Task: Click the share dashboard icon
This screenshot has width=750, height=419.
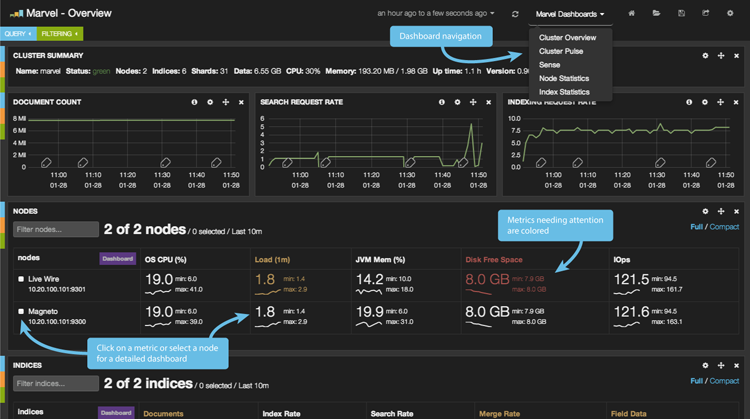Action: coord(706,14)
